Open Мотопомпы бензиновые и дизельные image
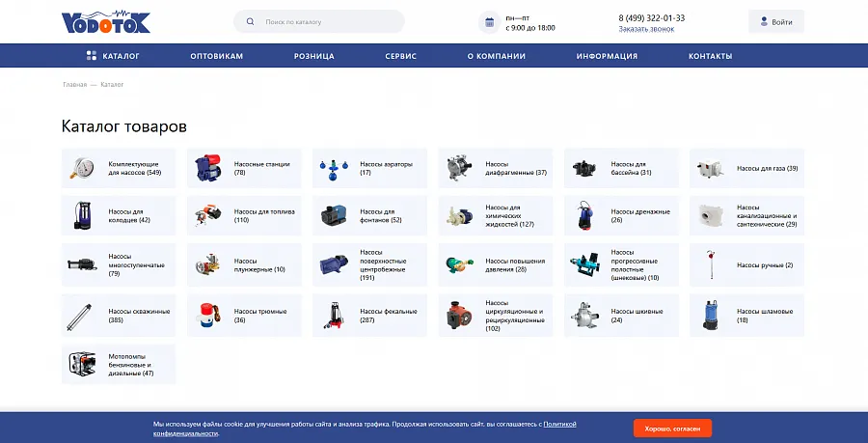 82,365
